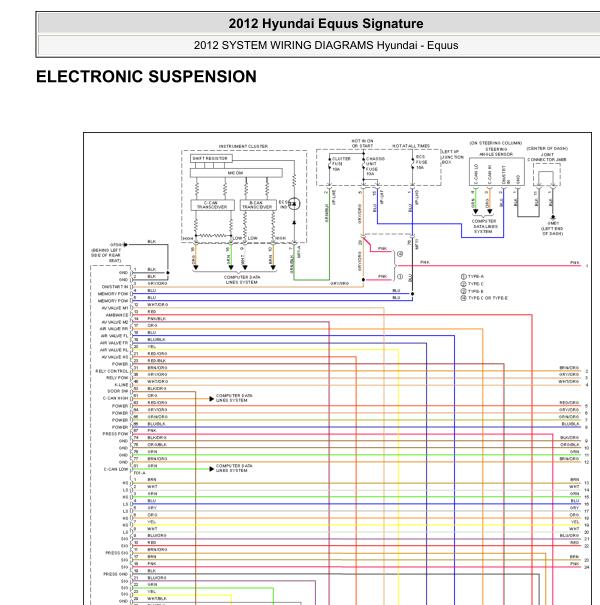The image size is (600, 605).
Task: Click the JOINT CONNECTOR JM05 label
Action: click(547, 157)
